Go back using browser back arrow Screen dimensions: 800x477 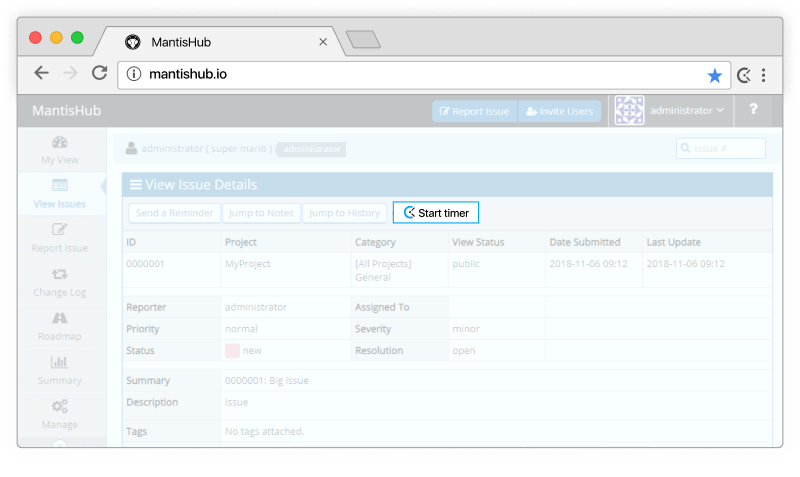click(x=41, y=73)
